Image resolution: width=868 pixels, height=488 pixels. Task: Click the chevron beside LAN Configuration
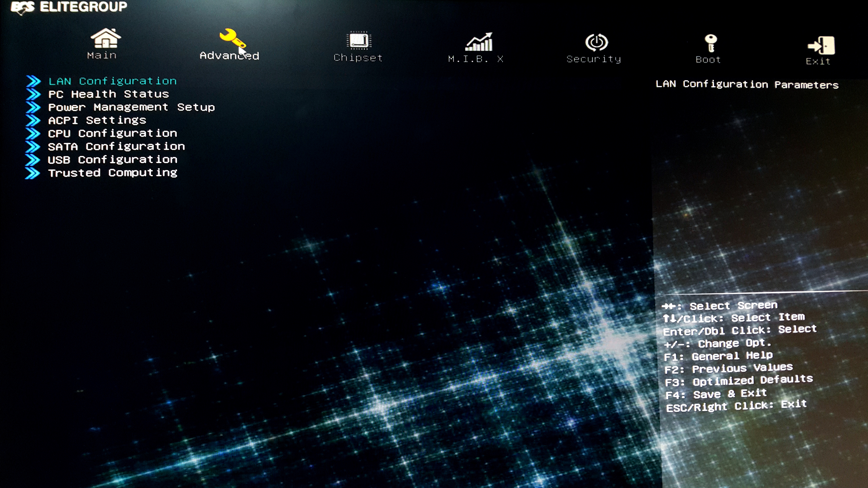33,81
